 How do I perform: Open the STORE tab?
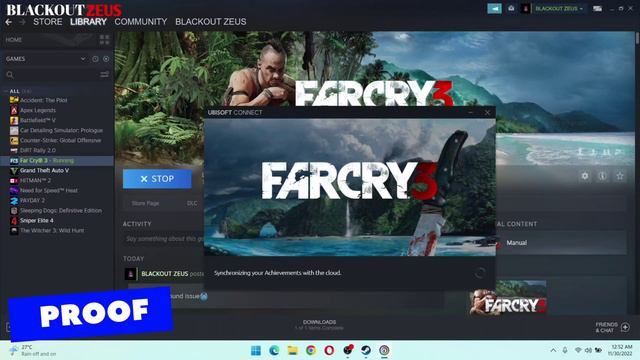(x=48, y=22)
